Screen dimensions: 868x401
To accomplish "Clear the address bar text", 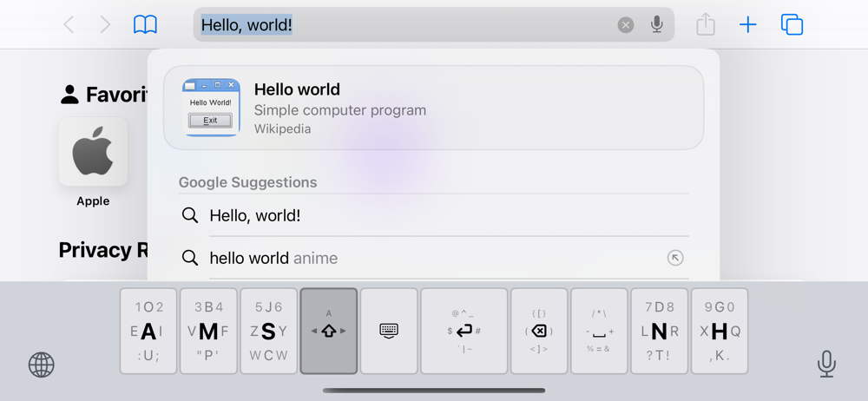I will pyautogui.click(x=626, y=25).
